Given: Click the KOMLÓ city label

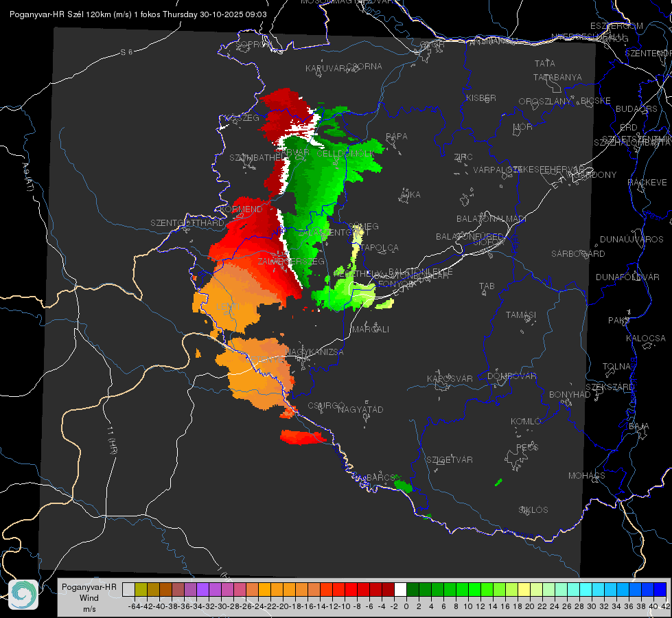Looking at the screenshot, I should [526, 422].
